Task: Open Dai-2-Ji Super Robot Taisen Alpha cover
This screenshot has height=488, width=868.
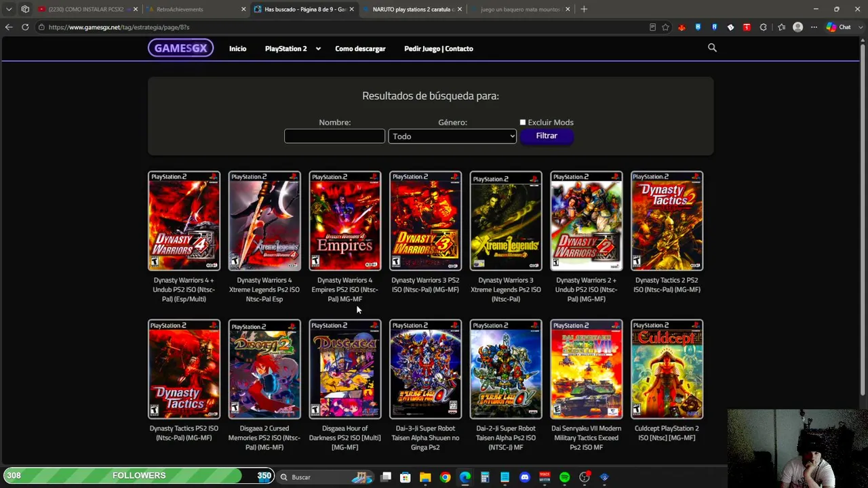Action: coord(506,369)
